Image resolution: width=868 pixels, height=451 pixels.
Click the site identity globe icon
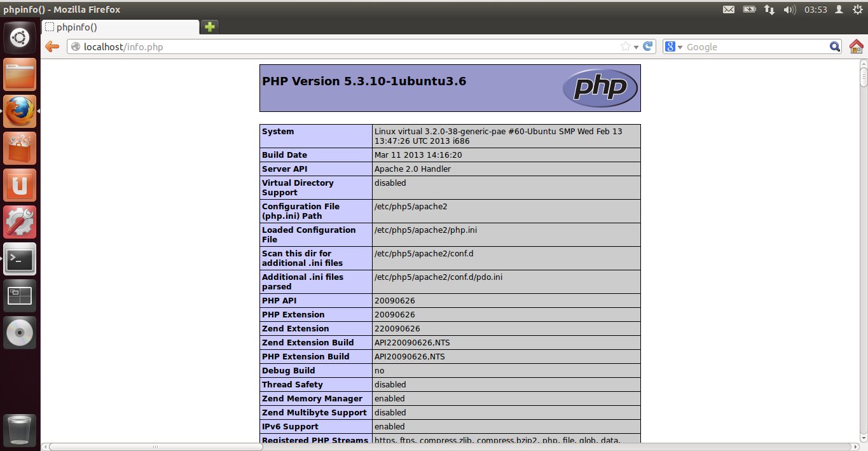[76, 46]
